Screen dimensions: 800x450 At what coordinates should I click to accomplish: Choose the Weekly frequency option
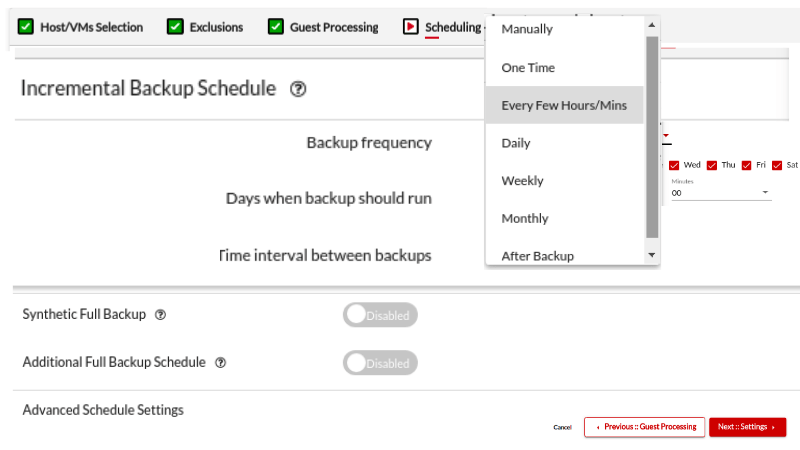point(522,181)
